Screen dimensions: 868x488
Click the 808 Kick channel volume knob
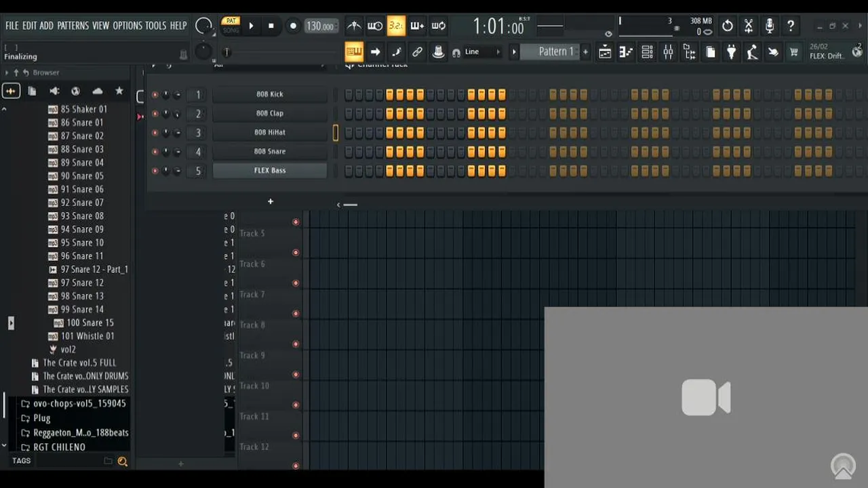point(177,95)
